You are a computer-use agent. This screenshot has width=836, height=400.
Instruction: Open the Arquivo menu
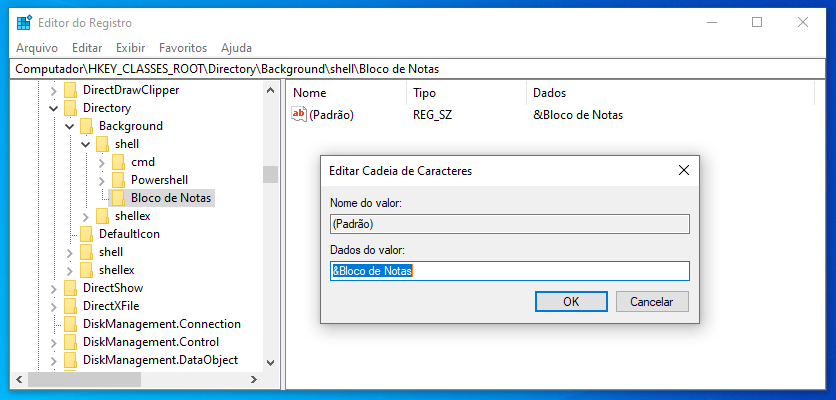[x=37, y=48]
